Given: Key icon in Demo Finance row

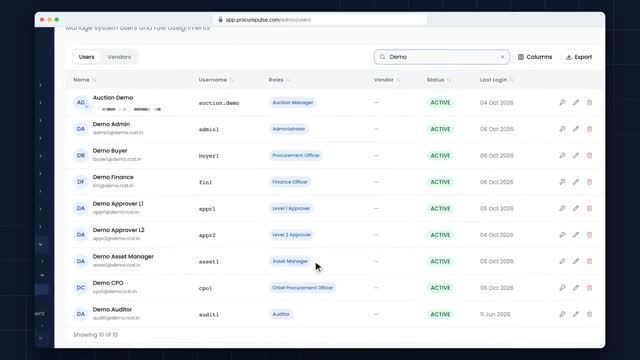Looking at the screenshot, I should click(x=562, y=182).
